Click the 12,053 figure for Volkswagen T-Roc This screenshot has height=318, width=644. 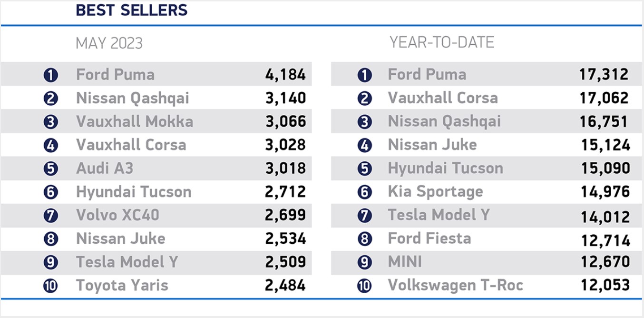pos(605,285)
